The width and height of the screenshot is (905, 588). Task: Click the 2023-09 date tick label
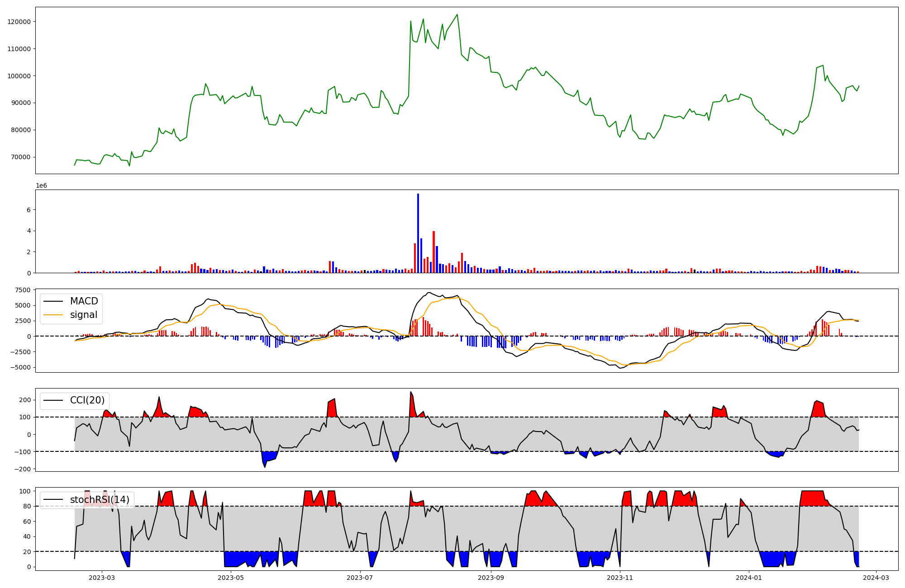click(x=491, y=578)
